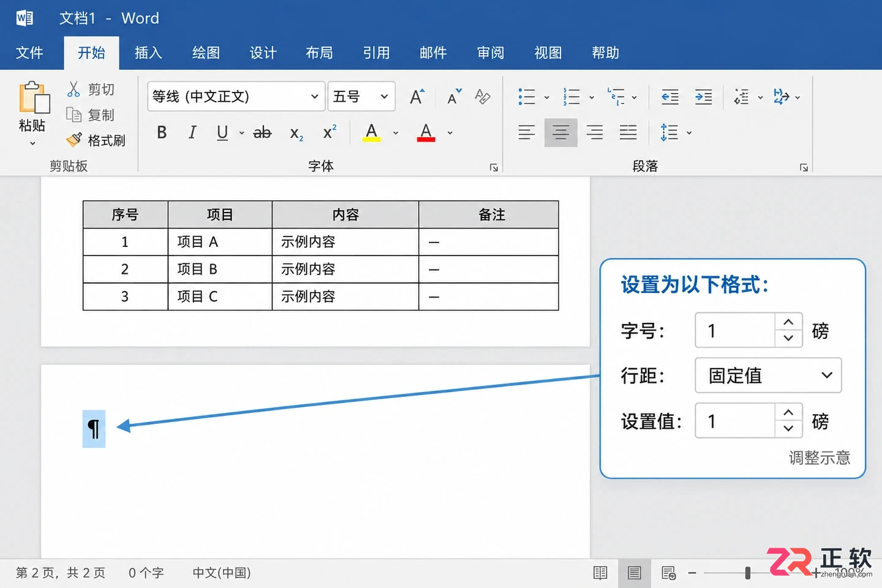Toggle Bold formatting

point(162,132)
